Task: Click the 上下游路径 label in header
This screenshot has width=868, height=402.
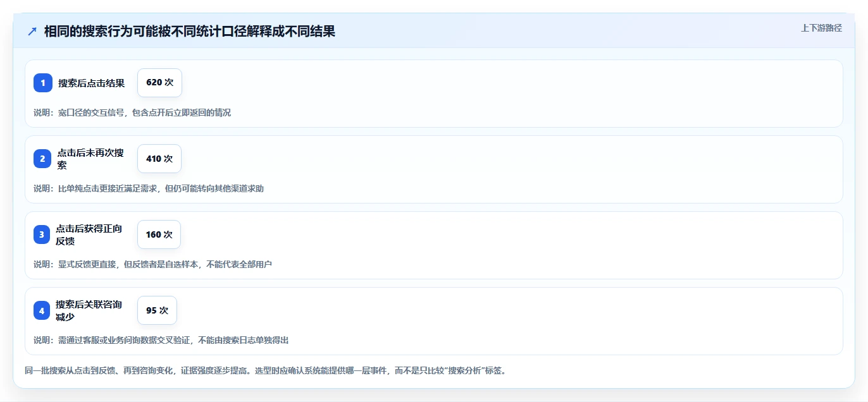Action: coord(821,28)
